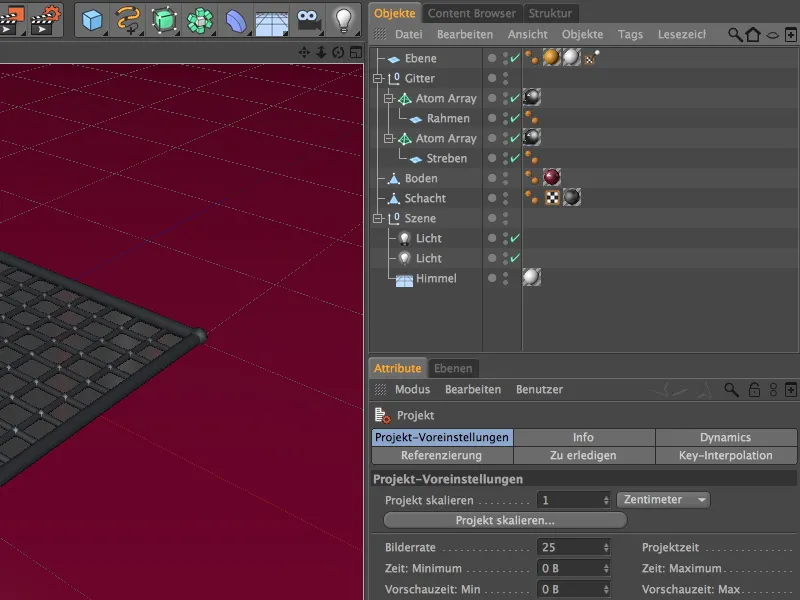Click the viewport rotate camera icon

[x=338, y=53]
